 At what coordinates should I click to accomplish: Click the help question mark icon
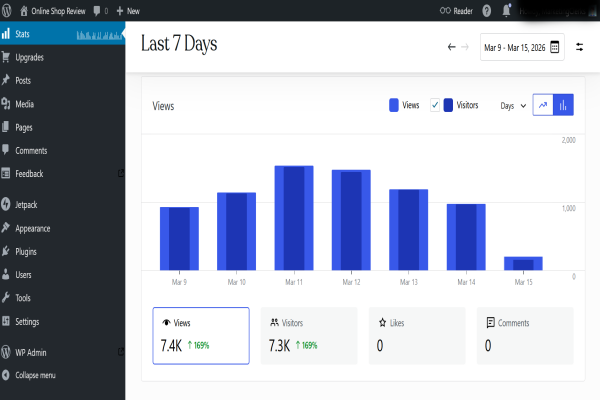point(486,10)
